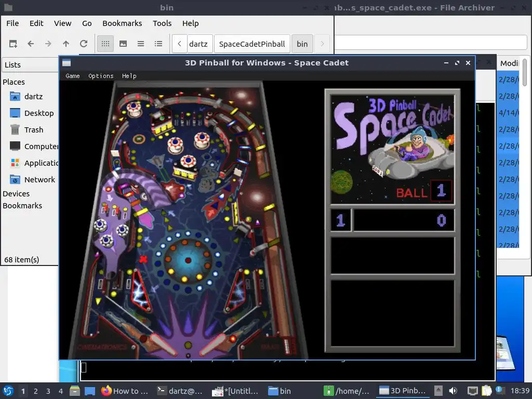Select the bin path bar button

302,44
